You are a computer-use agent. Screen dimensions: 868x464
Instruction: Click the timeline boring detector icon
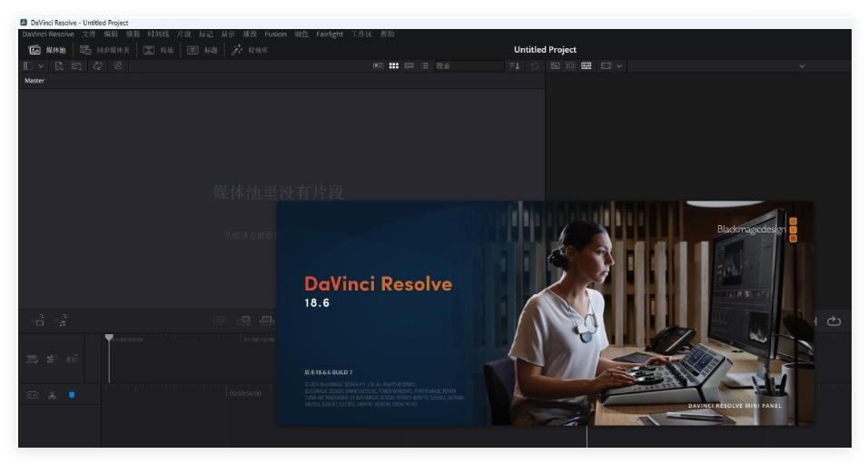point(32,395)
